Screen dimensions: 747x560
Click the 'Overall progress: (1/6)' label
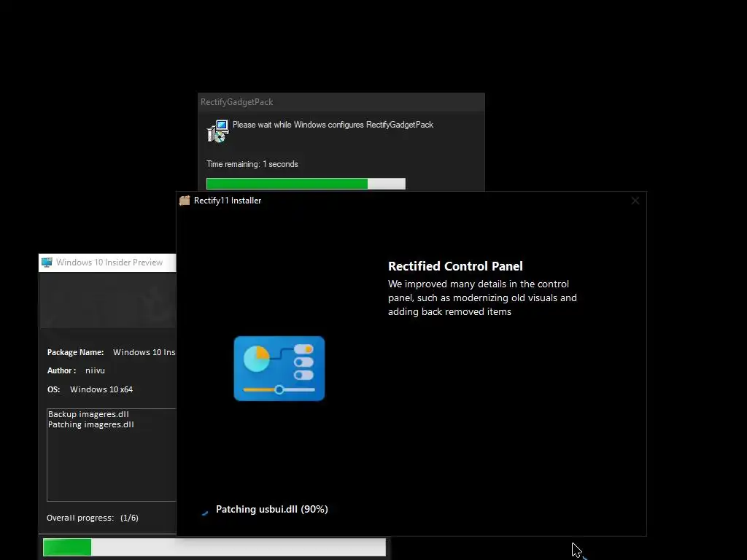point(93,518)
